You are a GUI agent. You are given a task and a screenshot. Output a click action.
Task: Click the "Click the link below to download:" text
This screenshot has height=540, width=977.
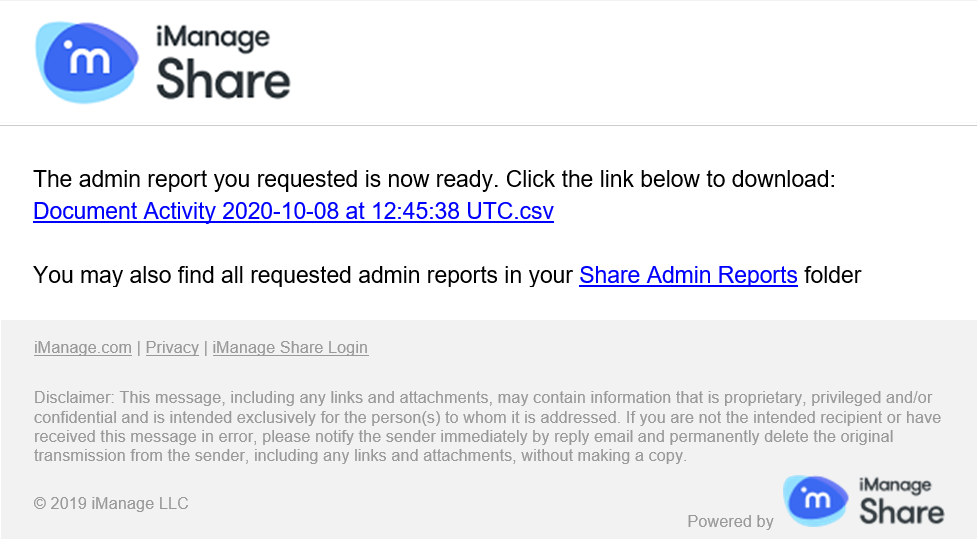(x=670, y=180)
